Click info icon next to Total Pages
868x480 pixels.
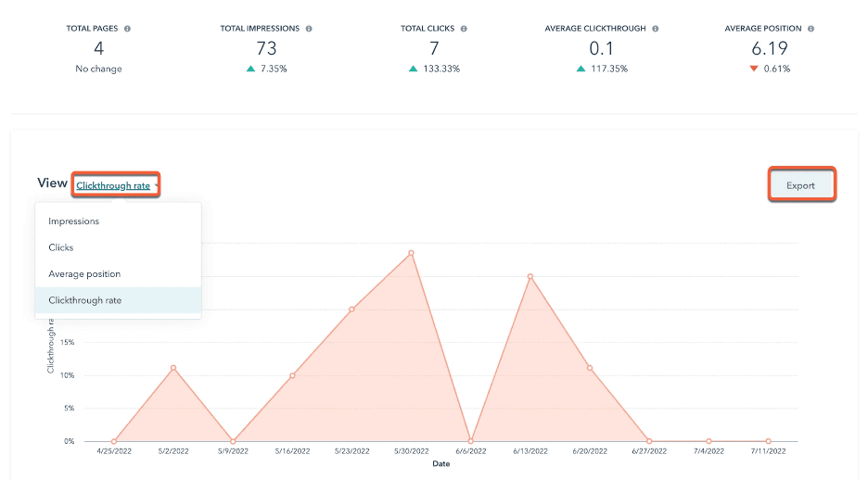127,29
